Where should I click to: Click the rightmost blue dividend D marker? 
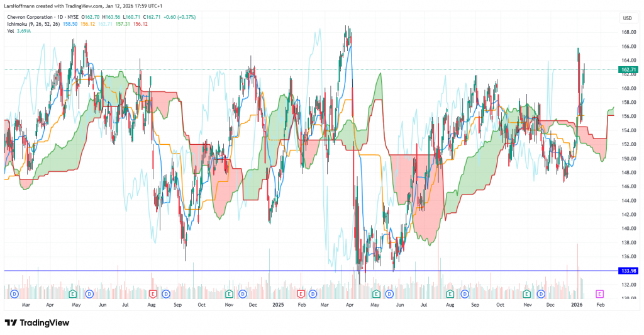pos(541,294)
